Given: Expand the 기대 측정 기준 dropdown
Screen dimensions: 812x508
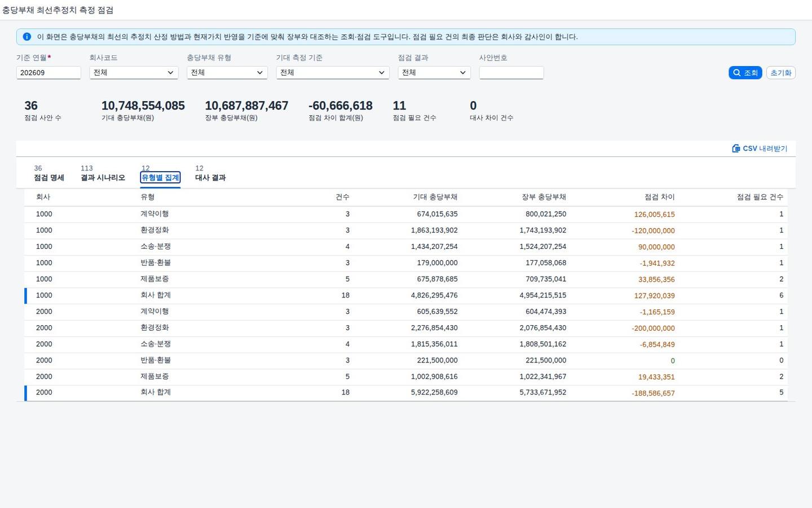Looking at the screenshot, I should (333, 73).
